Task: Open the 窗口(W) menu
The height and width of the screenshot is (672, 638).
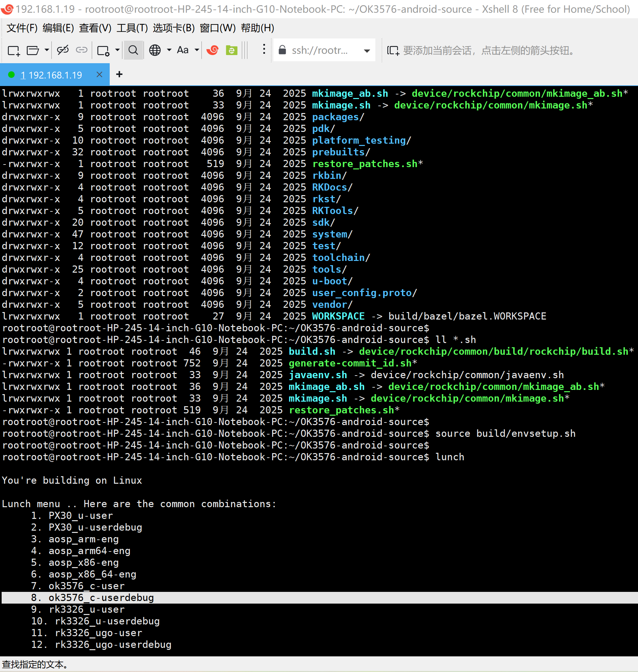Action: click(218, 28)
